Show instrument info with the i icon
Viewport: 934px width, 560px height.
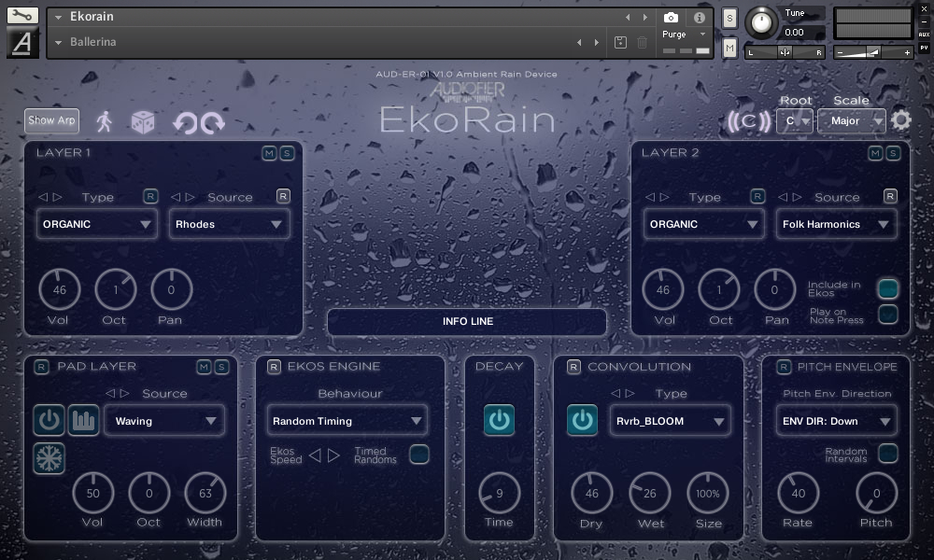pyautogui.click(x=700, y=17)
